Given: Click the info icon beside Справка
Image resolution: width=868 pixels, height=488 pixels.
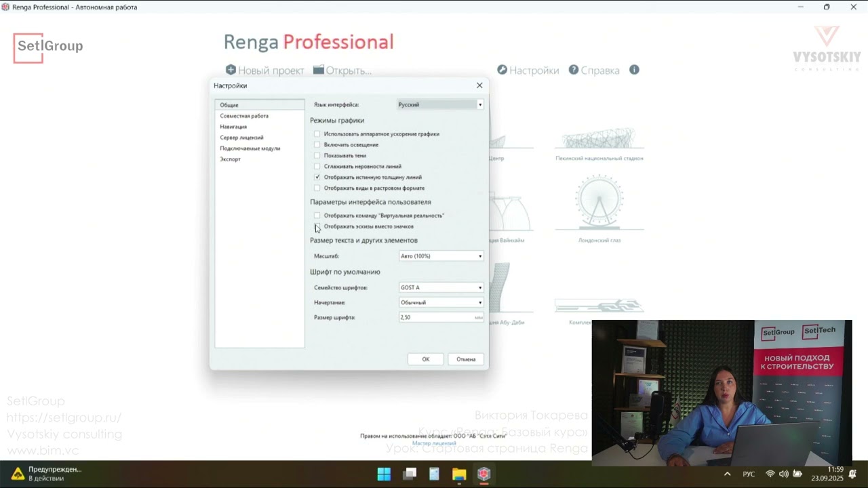Looking at the screenshot, I should point(634,70).
